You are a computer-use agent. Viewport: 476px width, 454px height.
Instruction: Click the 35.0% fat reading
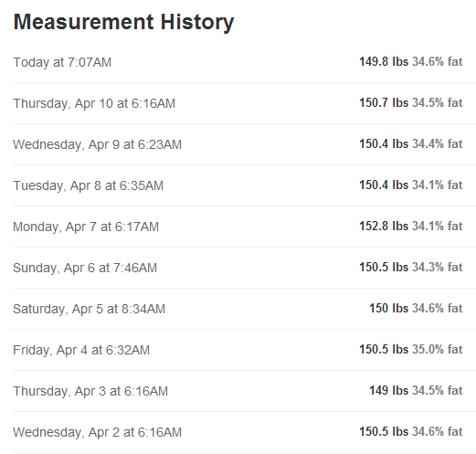pos(438,349)
